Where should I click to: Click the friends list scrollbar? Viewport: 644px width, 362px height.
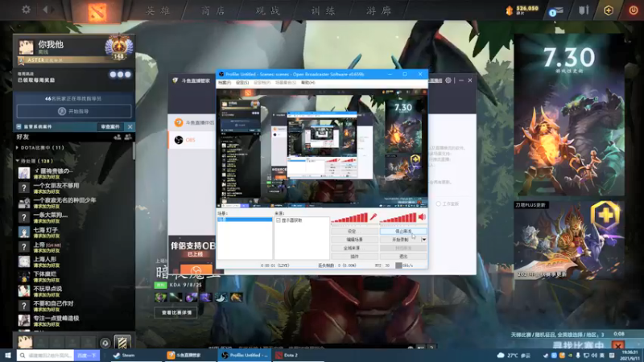pos(134,151)
